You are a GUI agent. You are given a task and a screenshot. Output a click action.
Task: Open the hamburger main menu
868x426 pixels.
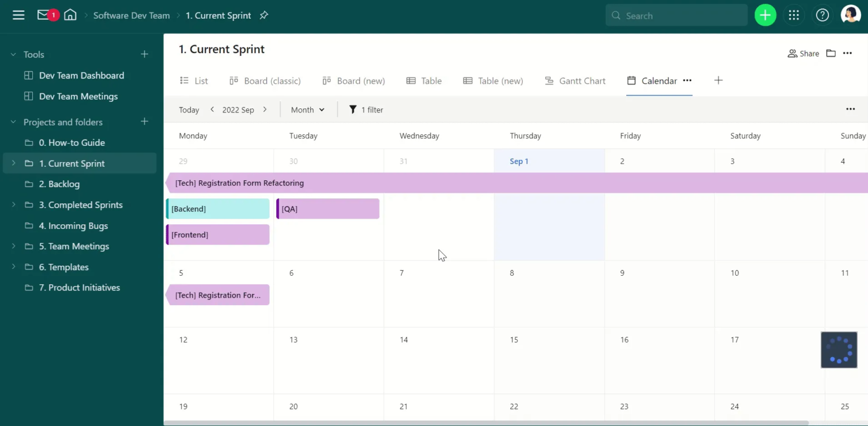[19, 15]
